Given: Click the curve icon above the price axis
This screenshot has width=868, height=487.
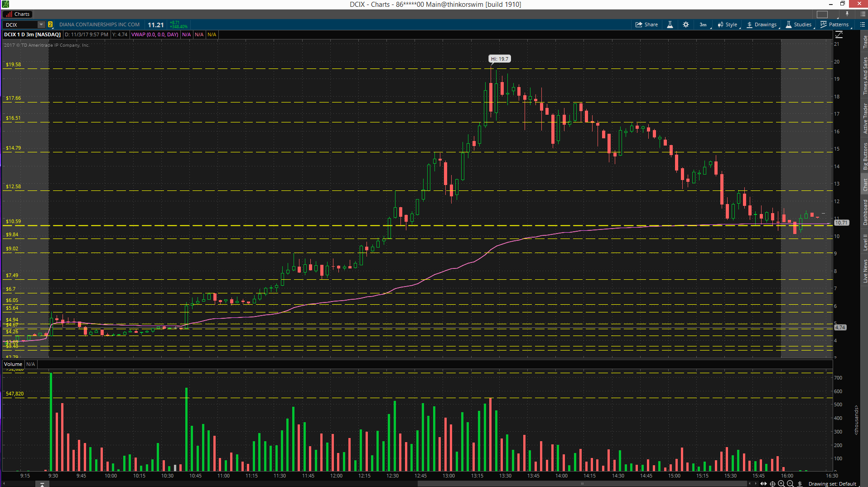Looking at the screenshot, I should coord(839,34).
